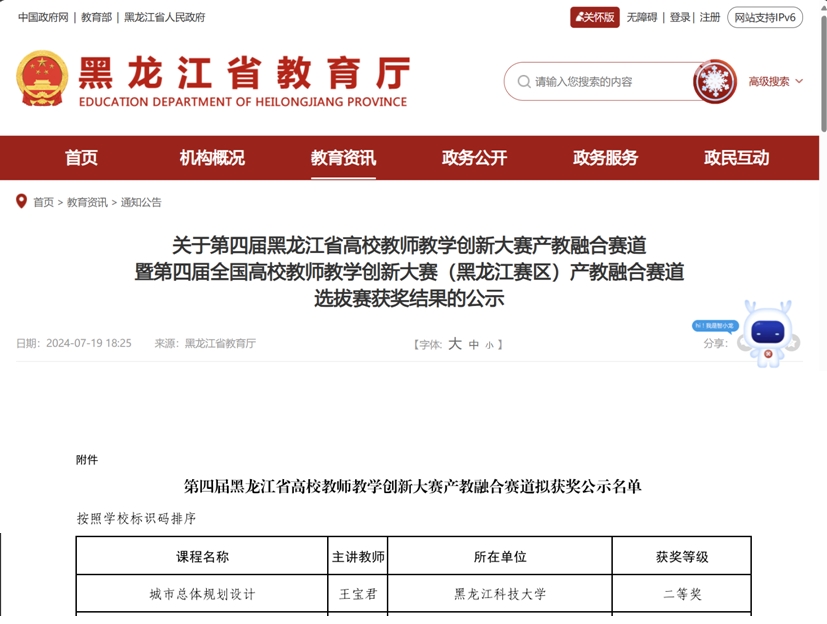Click the magnifier icon in search box
Image resolution: width=827 pixels, height=624 pixels.
point(524,82)
